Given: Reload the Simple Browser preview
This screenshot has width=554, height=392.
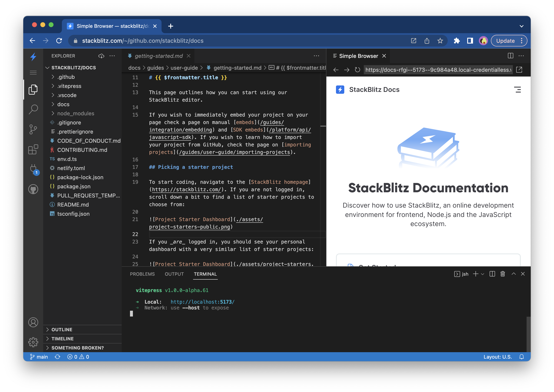Looking at the screenshot, I should pyautogui.click(x=357, y=70).
